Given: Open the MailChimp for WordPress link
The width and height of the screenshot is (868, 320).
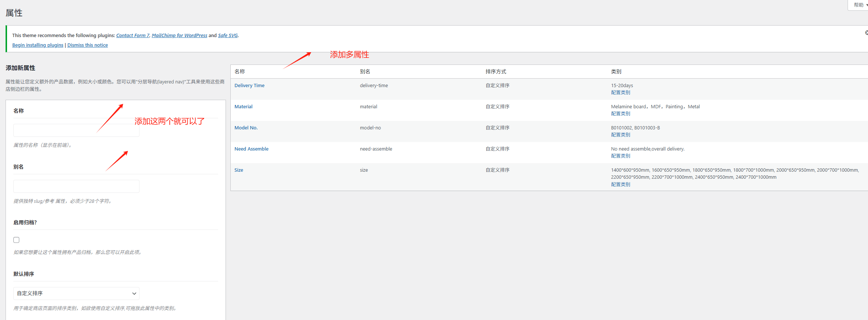Looking at the screenshot, I should (179, 36).
